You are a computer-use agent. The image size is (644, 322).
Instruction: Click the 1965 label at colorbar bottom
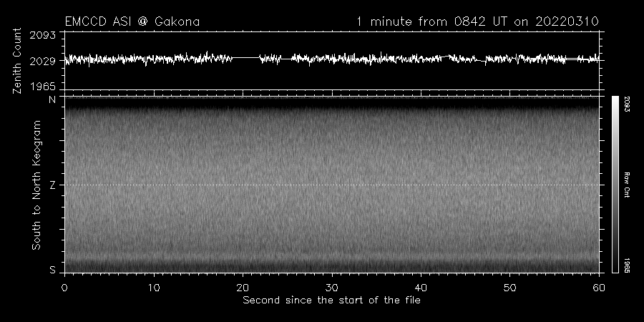[627, 265]
